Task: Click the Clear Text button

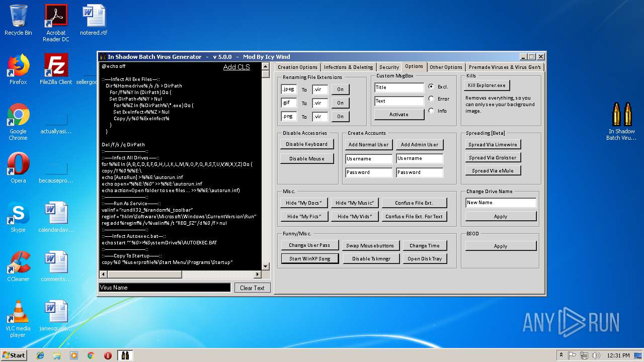Action: coord(252,288)
